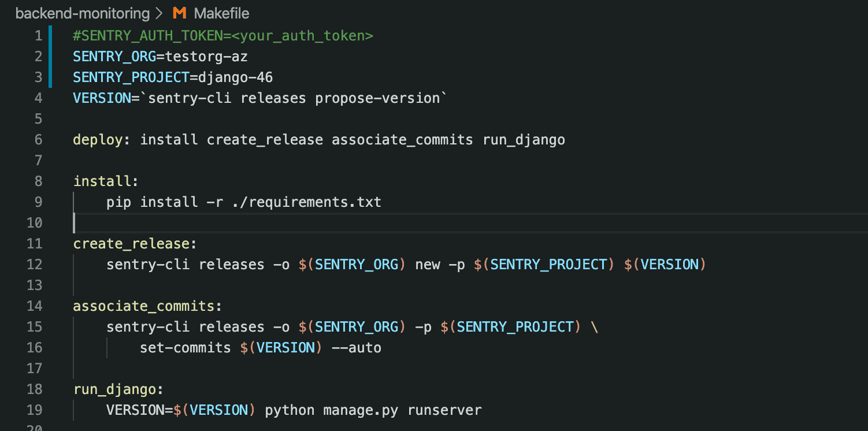Click the orange Makefile language icon
This screenshot has height=431, width=868.
[179, 13]
